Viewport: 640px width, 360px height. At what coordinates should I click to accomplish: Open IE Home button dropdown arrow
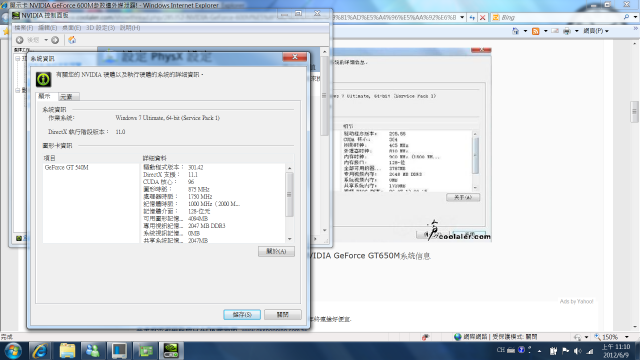click(x=525, y=31)
